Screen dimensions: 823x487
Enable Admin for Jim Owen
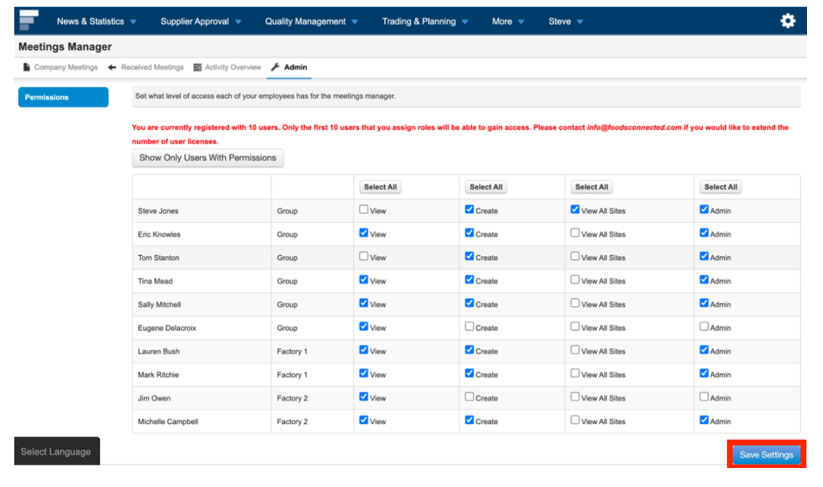[x=704, y=397]
